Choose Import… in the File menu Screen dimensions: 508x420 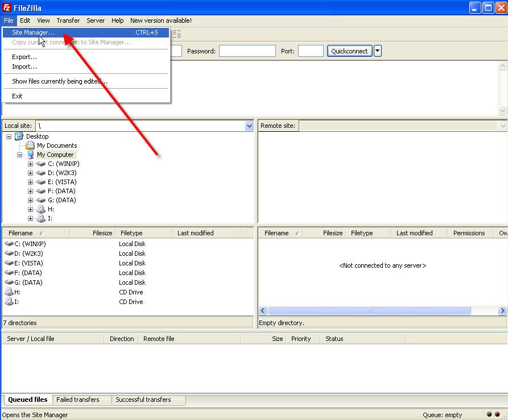[x=85, y=66]
